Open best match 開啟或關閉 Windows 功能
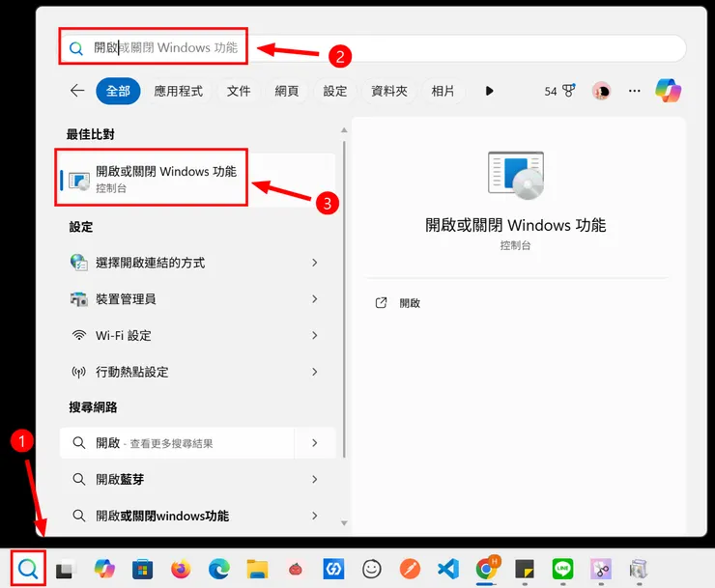The height and width of the screenshot is (588, 715). (197, 180)
